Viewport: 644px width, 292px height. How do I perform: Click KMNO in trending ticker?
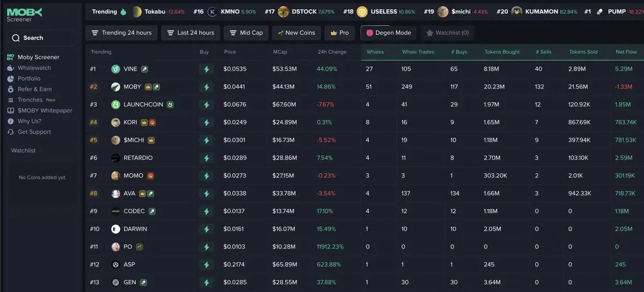tap(230, 12)
